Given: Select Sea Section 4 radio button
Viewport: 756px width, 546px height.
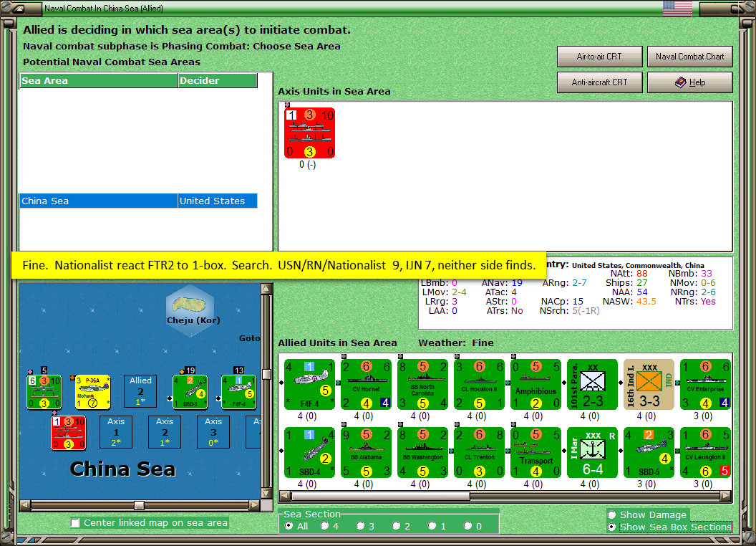Looking at the screenshot, I should coord(325,526).
